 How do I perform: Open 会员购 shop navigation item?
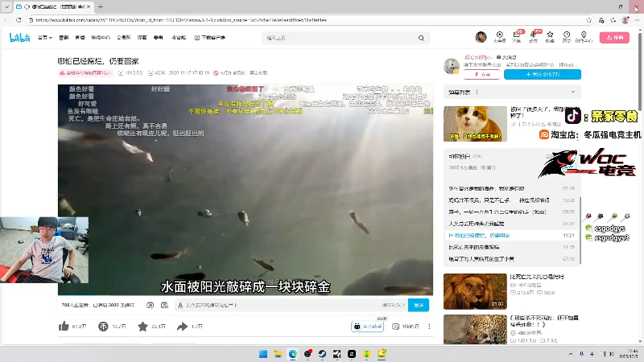[x=124, y=38]
